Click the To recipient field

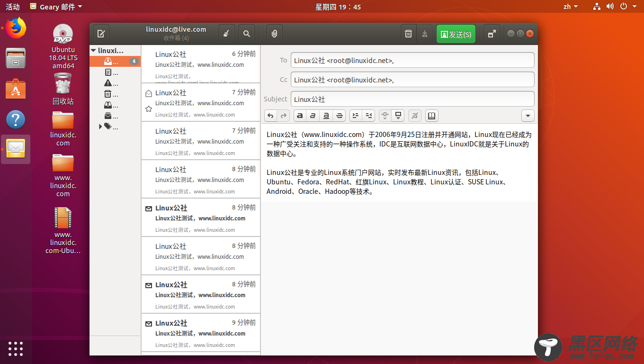tap(412, 60)
